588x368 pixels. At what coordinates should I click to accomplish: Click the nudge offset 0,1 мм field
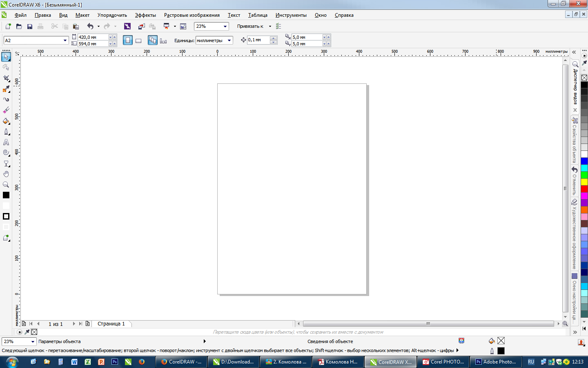point(258,40)
